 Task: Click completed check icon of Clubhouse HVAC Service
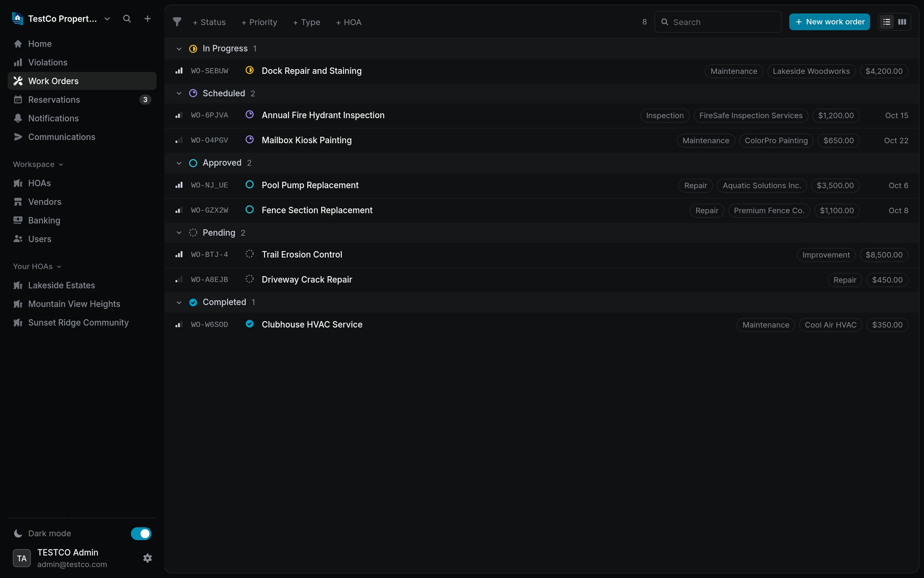tap(249, 324)
